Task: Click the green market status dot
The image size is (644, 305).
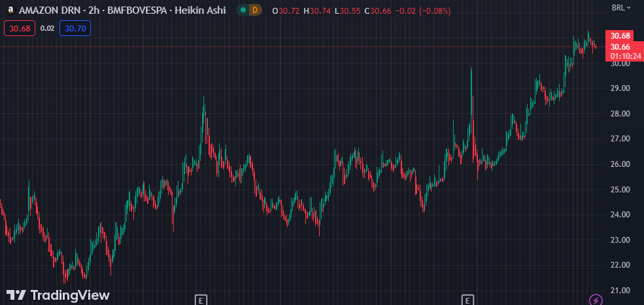Action: click(243, 10)
